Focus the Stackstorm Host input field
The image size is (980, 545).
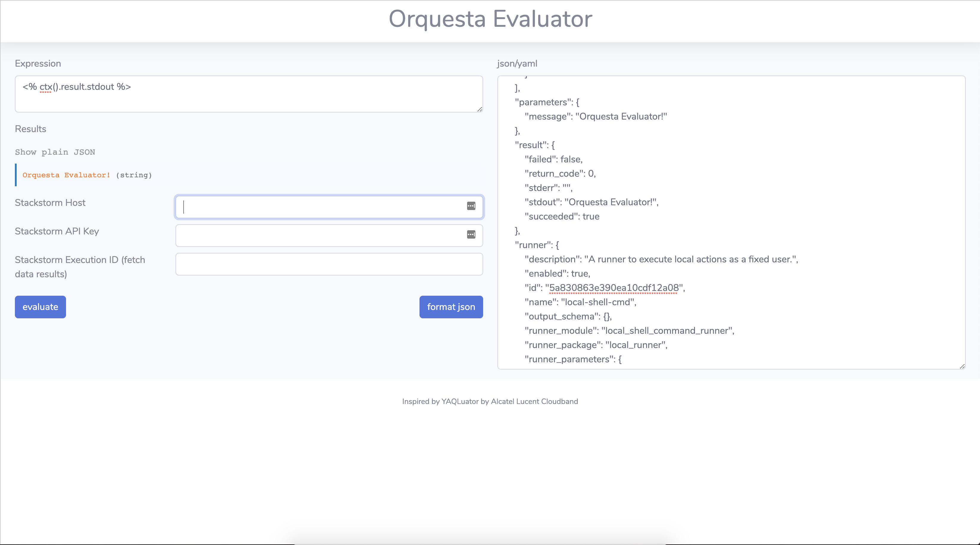click(320, 207)
